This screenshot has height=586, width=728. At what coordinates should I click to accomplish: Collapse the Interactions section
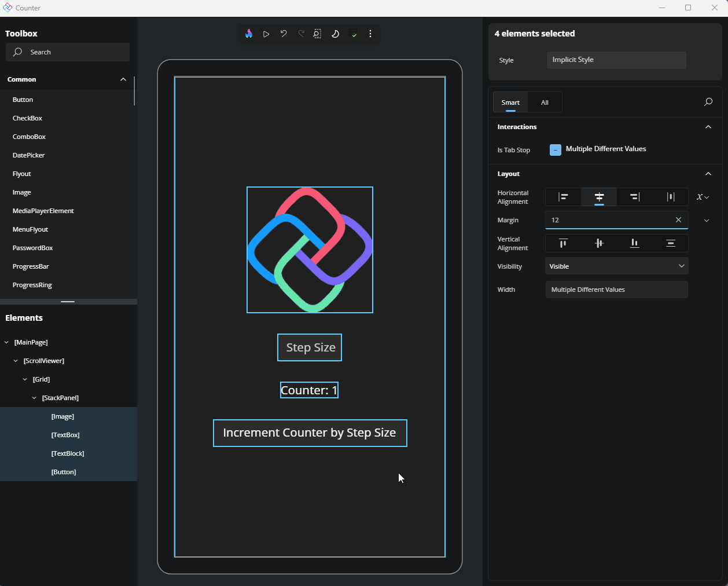pyautogui.click(x=708, y=127)
